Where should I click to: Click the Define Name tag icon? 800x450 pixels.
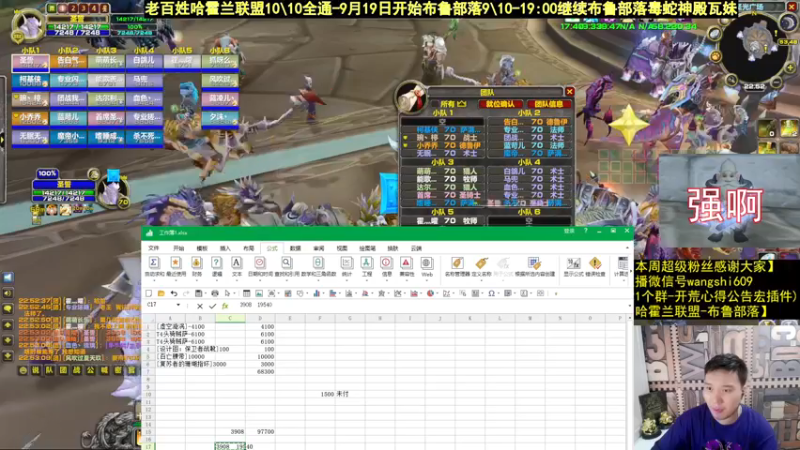click(x=481, y=263)
